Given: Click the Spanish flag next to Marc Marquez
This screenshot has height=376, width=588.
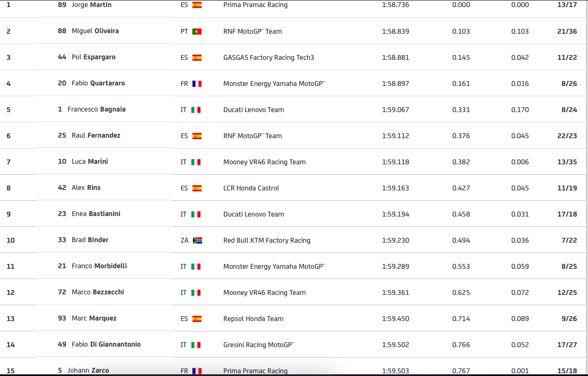Looking at the screenshot, I should (x=197, y=319).
